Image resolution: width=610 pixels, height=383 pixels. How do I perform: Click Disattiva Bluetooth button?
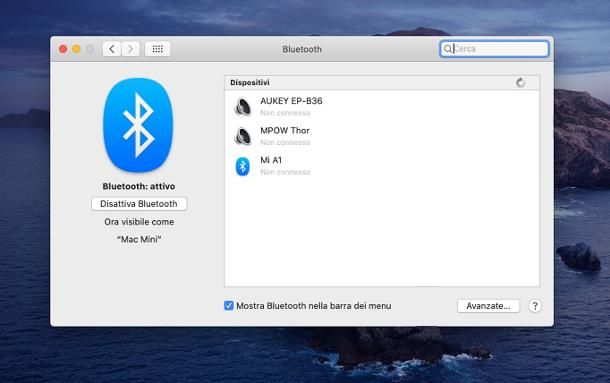pyautogui.click(x=139, y=204)
